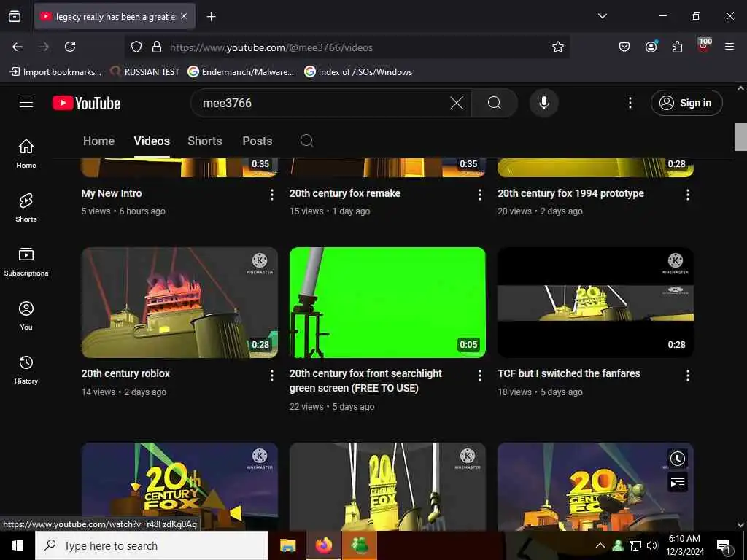Expand the list all tabs chevron
Image resolution: width=747 pixels, height=560 pixels.
tap(602, 16)
